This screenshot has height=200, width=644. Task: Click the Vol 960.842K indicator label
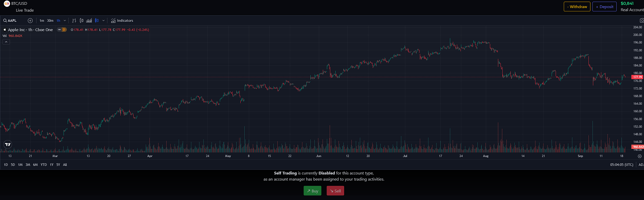pyautogui.click(x=12, y=36)
